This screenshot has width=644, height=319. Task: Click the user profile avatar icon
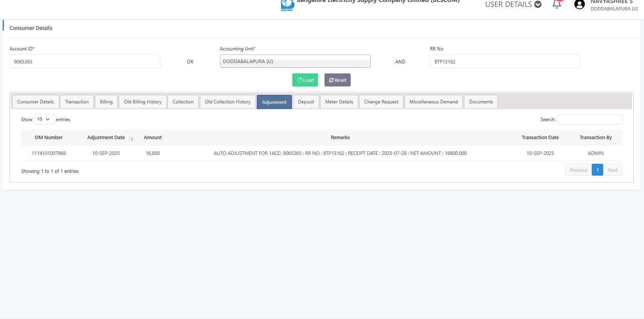click(579, 4)
